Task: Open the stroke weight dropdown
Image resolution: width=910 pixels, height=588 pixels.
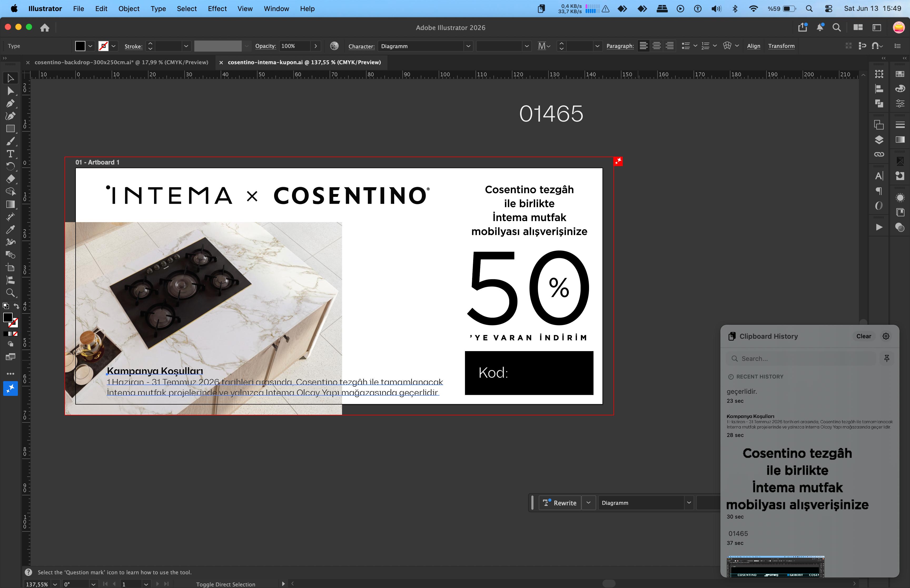Action: (186, 46)
